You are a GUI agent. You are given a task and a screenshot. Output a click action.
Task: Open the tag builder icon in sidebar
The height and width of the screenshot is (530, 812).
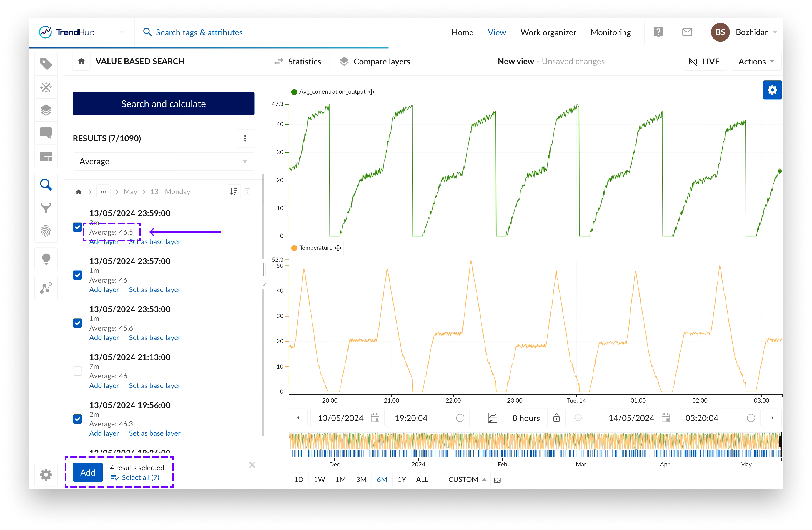click(x=46, y=87)
